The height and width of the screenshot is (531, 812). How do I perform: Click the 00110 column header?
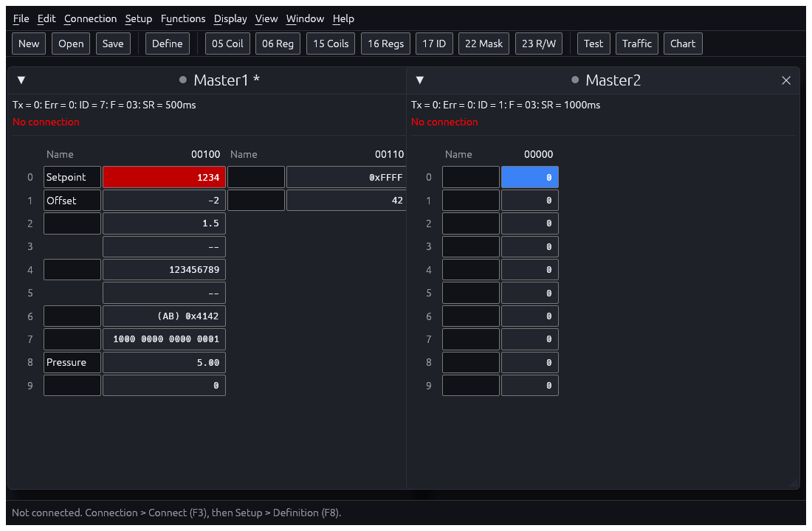[x=389, y=154]
